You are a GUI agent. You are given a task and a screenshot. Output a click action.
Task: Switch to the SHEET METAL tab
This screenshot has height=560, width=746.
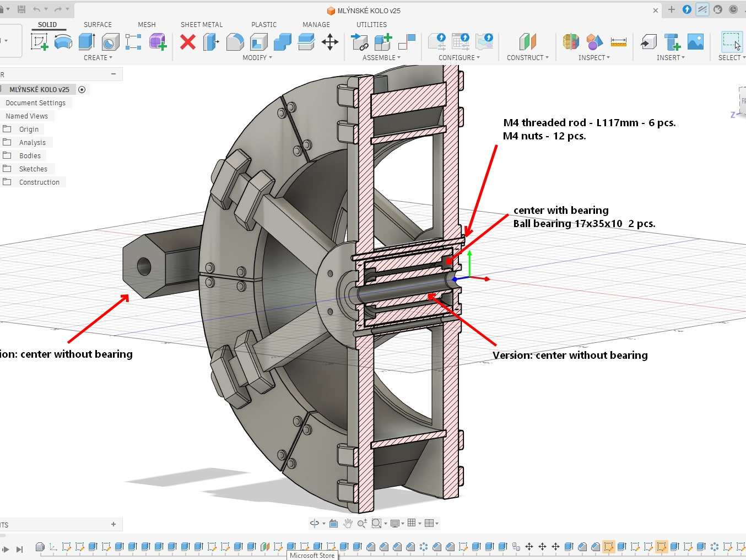pos(202,24)
